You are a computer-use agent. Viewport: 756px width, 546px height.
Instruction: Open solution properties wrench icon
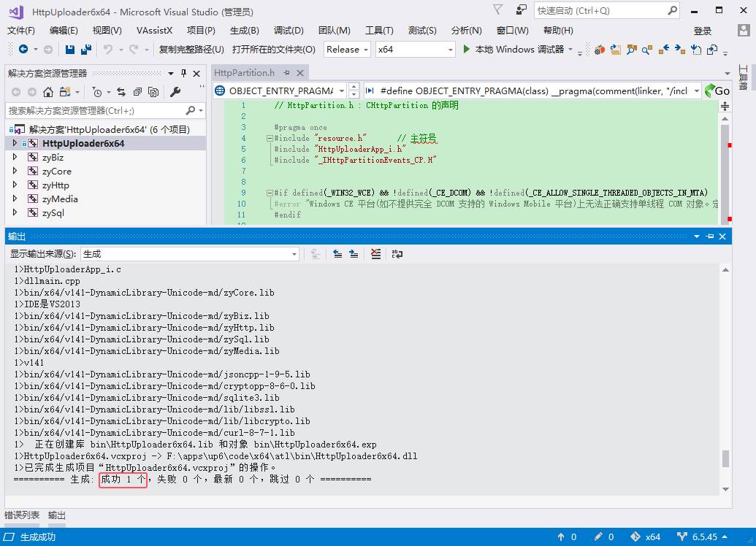click(175, 92)
